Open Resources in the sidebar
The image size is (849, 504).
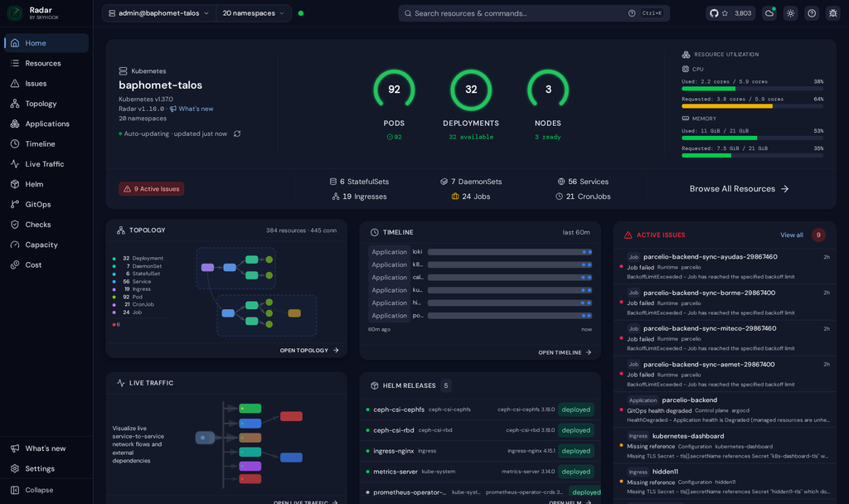46,63
